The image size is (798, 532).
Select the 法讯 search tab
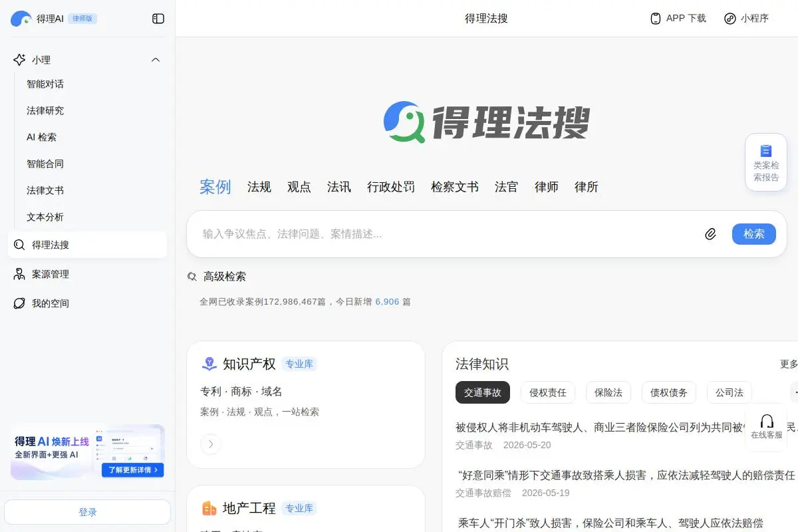point(339,187)
